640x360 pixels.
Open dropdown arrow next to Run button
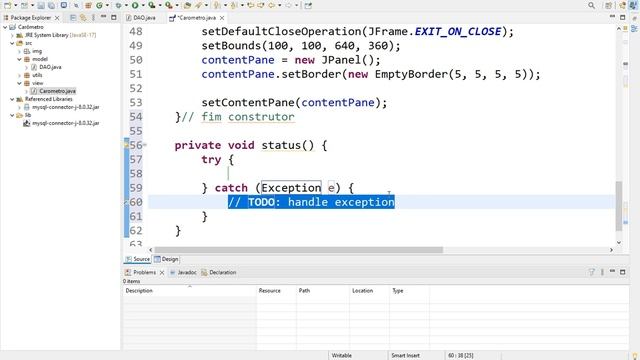[x=143, y=5]
